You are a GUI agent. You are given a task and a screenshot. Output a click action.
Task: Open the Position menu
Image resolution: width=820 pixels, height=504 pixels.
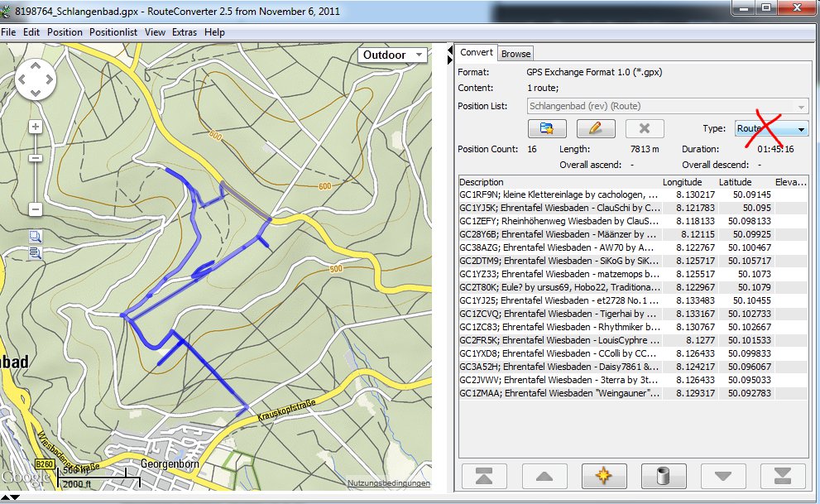(65, 32)
